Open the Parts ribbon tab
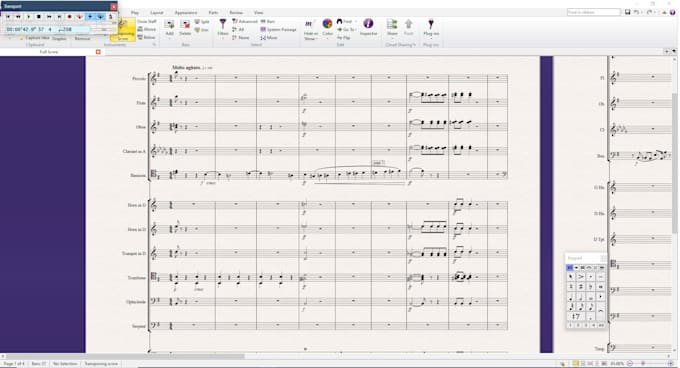Screen dimensions: 680x368 [213, 13]
